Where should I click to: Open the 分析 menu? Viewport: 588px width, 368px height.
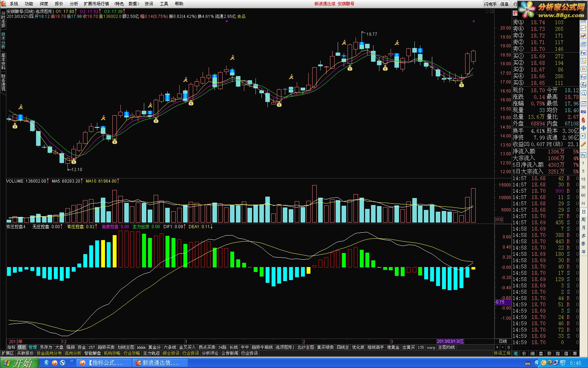(x=74, y=4)
